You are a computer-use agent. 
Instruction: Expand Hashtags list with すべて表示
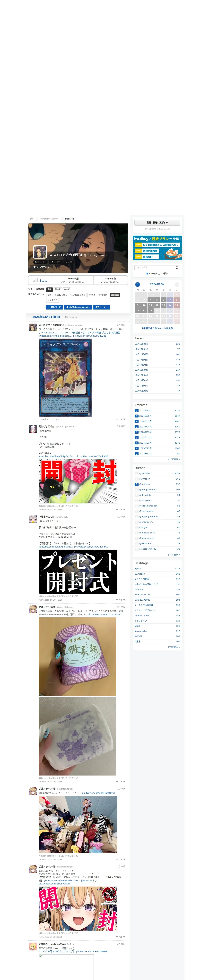pos(174,647)
